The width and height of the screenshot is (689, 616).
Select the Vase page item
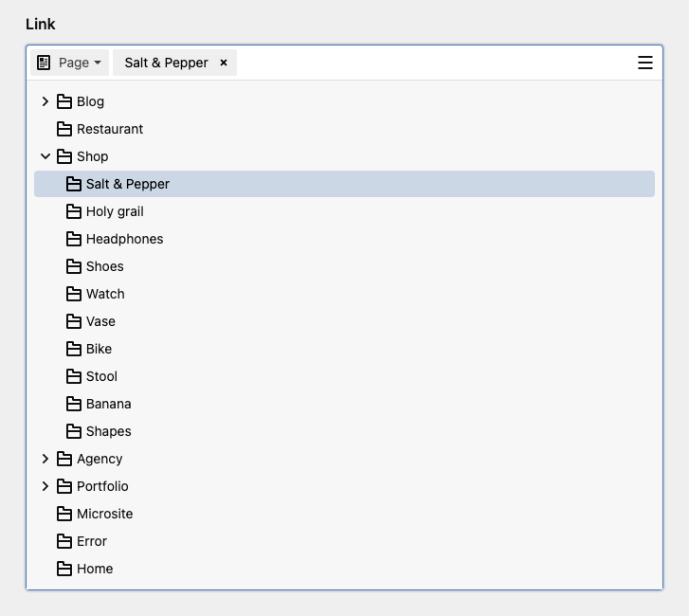(x=345, y=321)
